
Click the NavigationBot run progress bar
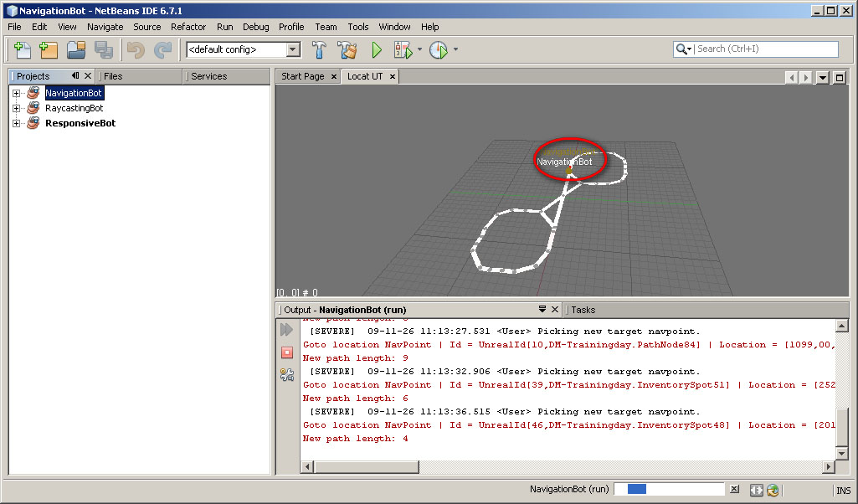click(669, 489)
